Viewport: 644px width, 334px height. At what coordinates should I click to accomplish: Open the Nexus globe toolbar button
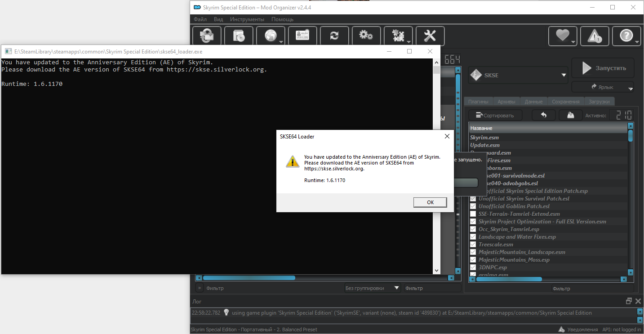pyautogui.click(x=271, y=36)
